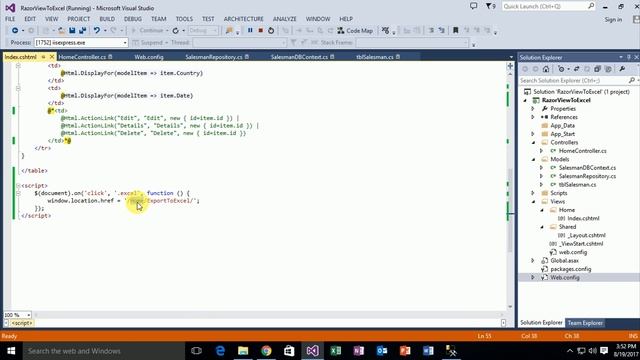640x360 pixels.
Task: Open Excel from the taskbar
Action: pos(336,351)
